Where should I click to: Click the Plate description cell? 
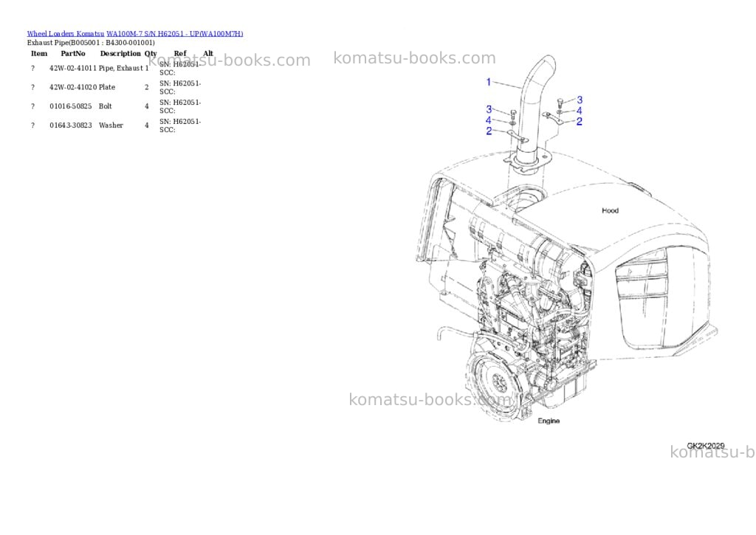pyautogui.click(x=107, y=87)
